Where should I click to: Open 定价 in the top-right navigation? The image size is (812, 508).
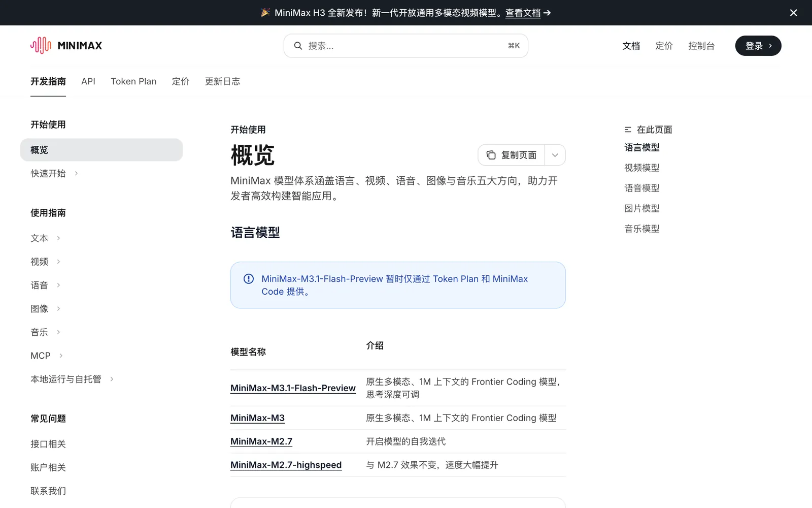[x=664, y=46]
